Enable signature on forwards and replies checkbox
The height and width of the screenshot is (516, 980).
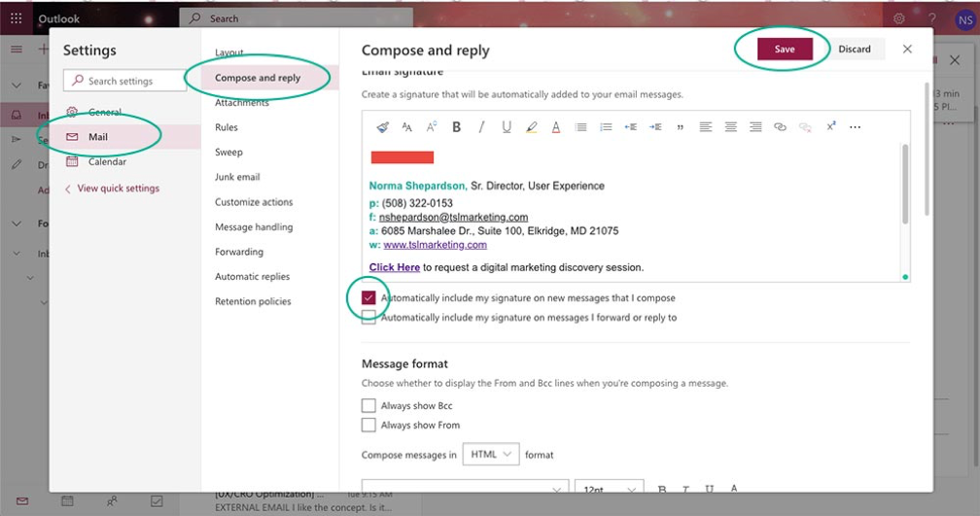[368, 318]
